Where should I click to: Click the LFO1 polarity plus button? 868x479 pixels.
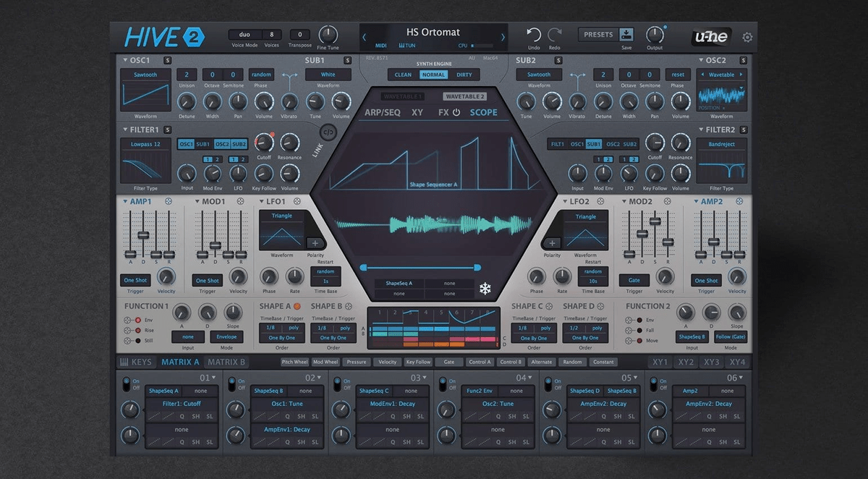coord(315,243)
